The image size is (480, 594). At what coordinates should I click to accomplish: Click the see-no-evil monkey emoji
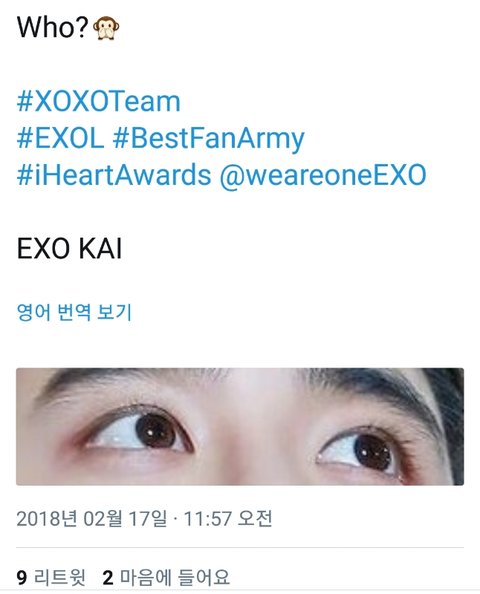coord(106,28)
